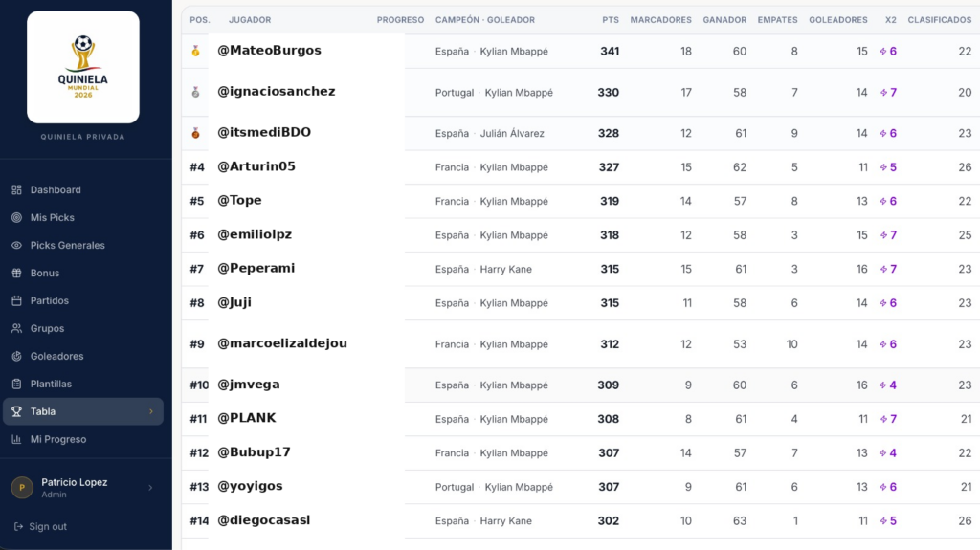This screenshot has width=980, height=550.
Task: Select the Goleadores ball icon
Action: tap(17, 356)
